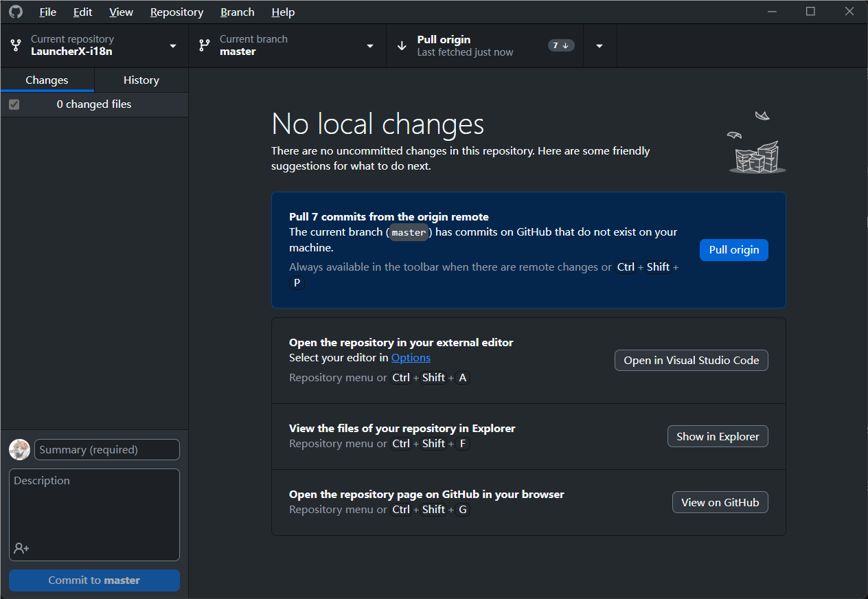The height and width of the screenshot is (599, 868).
Task: Click the "0 changed files" label
Action: tap(94, 104)
